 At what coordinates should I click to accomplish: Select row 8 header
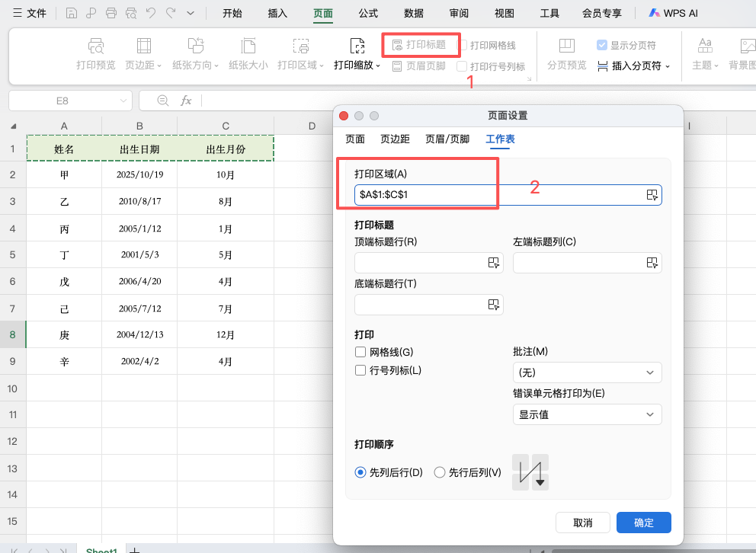pos(12,335)
